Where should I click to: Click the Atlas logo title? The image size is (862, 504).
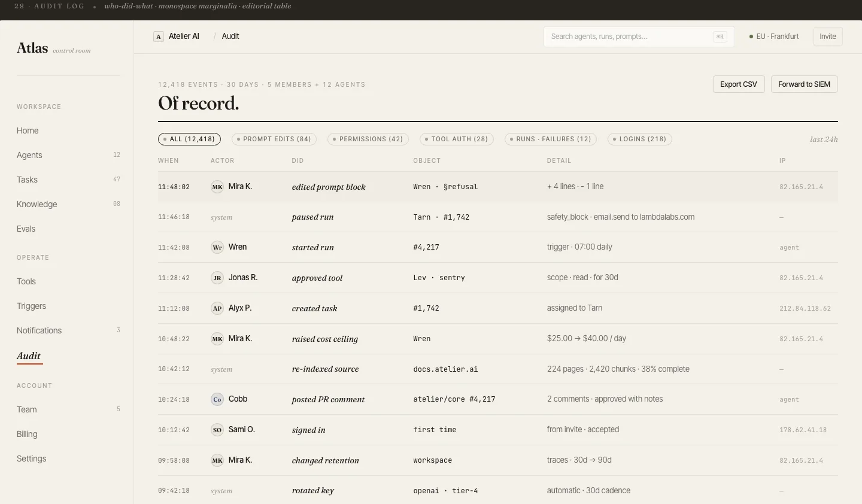[32, 48]
